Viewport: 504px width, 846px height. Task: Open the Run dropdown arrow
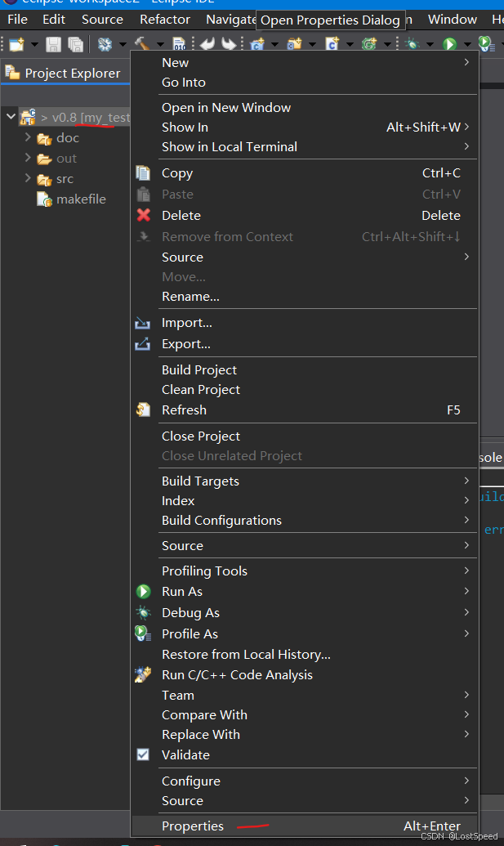click(467, 44)
